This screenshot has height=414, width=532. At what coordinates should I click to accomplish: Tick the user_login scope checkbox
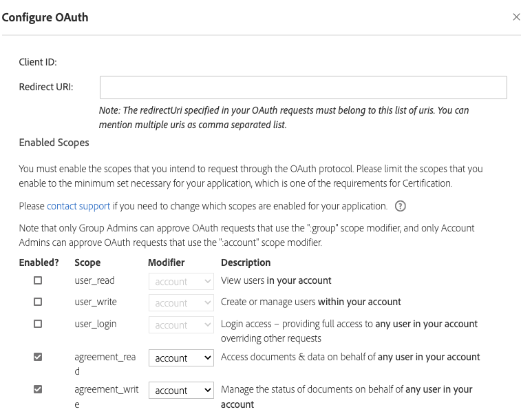point(38,324)
